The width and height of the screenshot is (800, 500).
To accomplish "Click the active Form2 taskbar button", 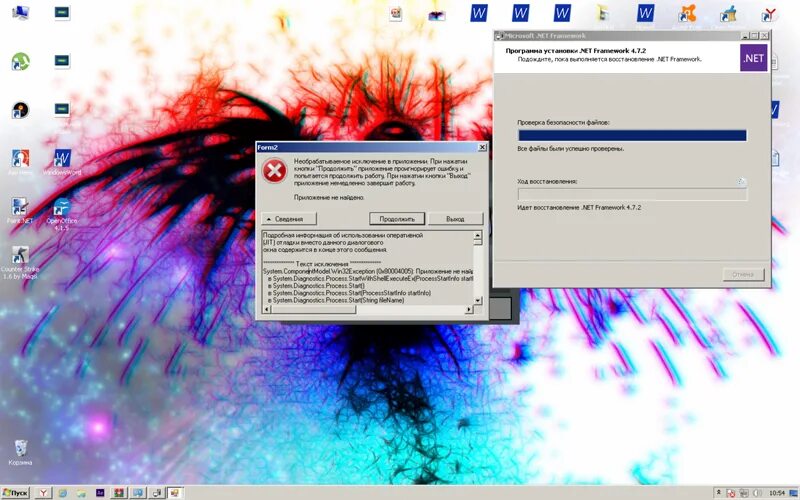I will (175, 493).
